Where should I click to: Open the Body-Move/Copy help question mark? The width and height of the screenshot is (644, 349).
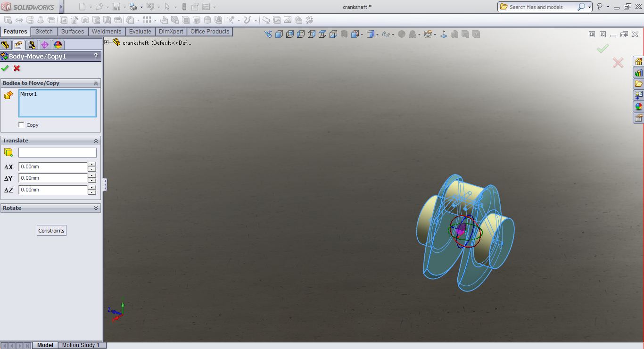(96, 56)
